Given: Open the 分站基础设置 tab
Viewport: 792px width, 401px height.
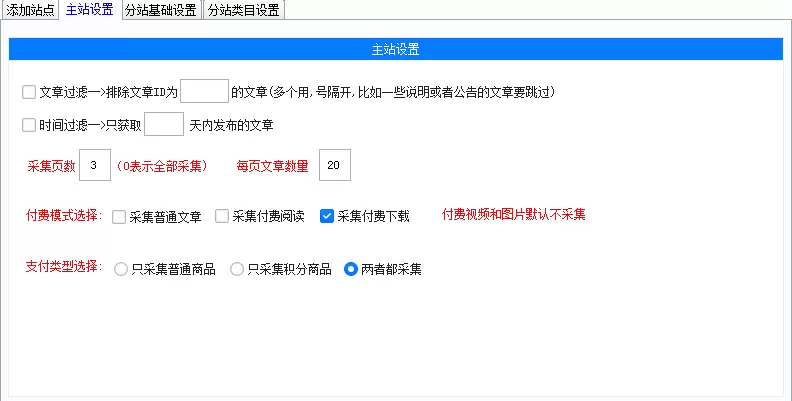Looking at the screenshot, I should click(161, 10).
